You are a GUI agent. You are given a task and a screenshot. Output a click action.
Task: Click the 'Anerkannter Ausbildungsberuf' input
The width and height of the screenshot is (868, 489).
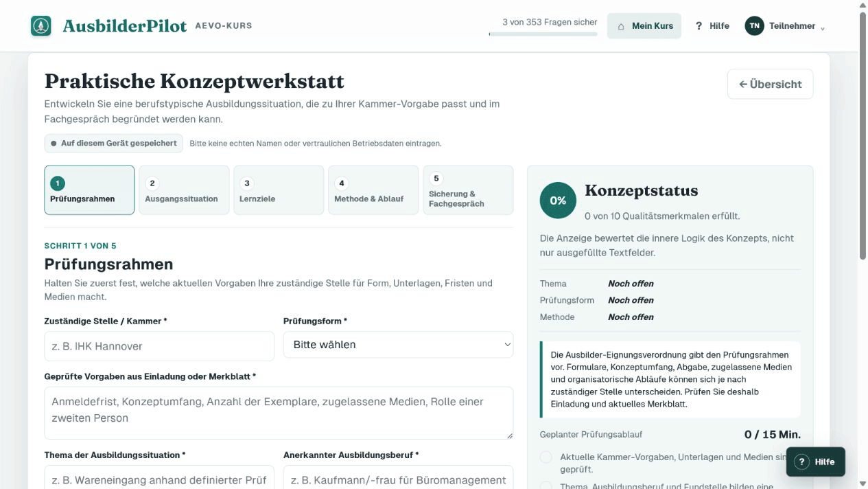pos(398,477)
